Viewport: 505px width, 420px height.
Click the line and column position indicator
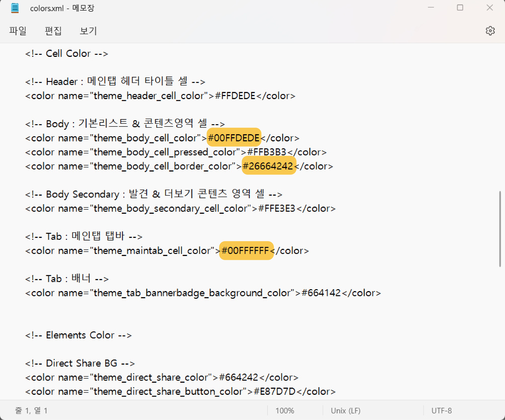pos(31,410)
